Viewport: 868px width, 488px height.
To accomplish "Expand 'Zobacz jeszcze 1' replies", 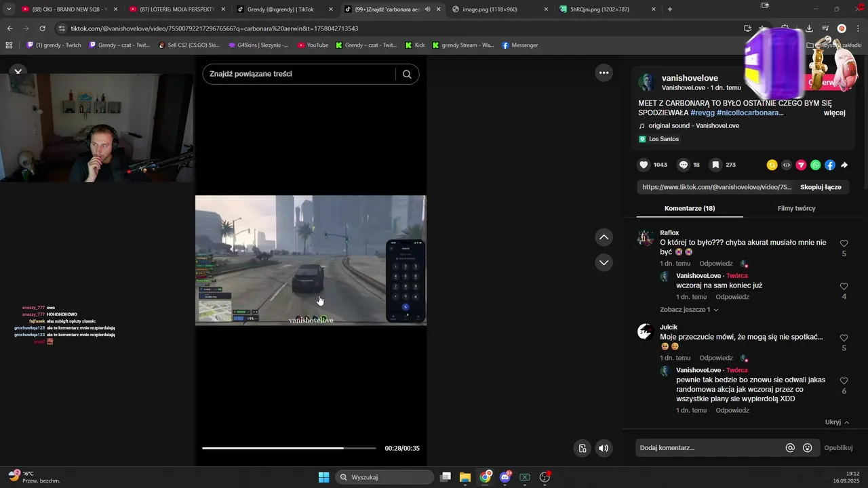I will coord(689,310).
